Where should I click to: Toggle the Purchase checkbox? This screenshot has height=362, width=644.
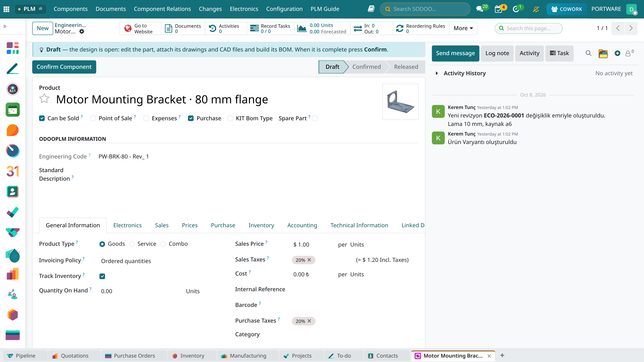pyautogui.click(x=191, y=118)
